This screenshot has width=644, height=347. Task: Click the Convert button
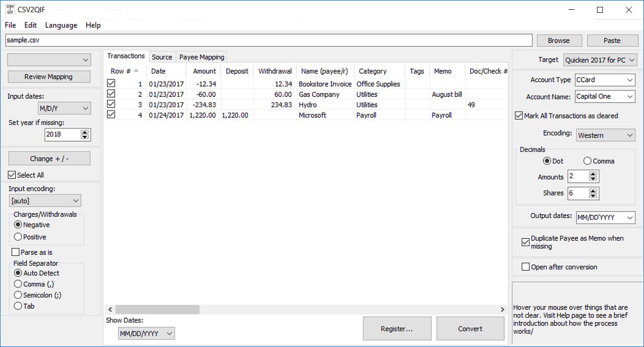point(470,329)
